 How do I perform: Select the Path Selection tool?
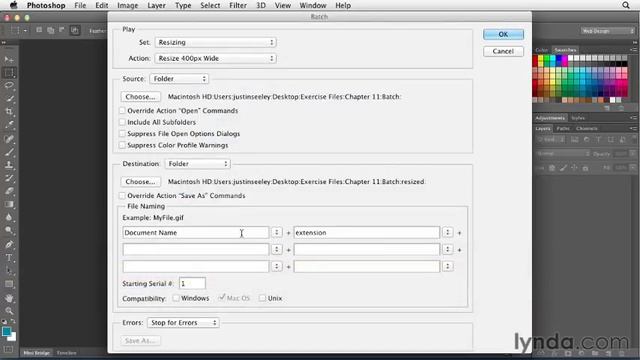coord(9,271)
